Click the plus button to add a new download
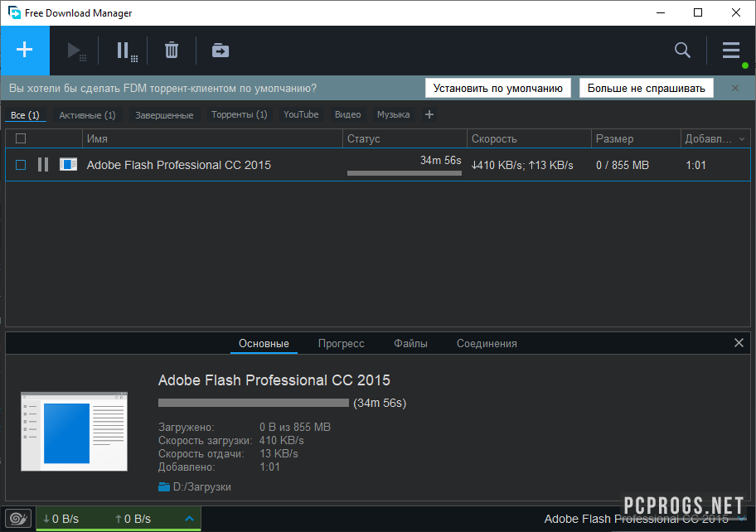This screenshot has width=756, height=532. tap(25, 50)
